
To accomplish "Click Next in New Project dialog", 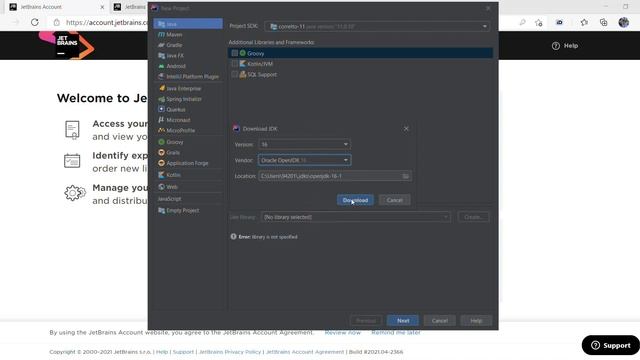I will coord(403,320).
